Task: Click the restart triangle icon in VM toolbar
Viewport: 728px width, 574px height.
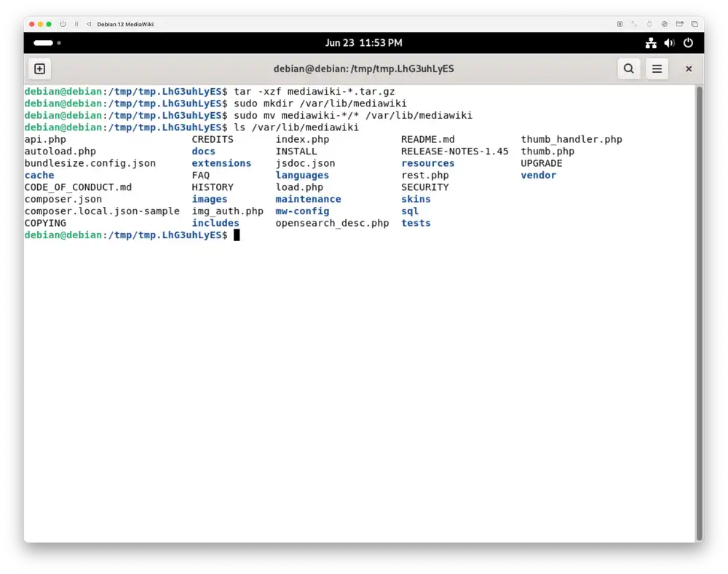Action: pyautogui.click(x=89, y=24)
